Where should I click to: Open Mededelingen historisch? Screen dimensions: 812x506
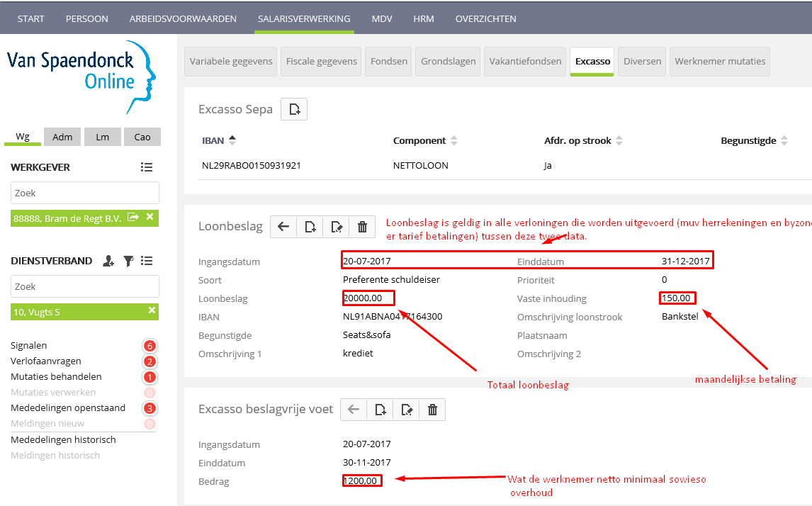click(63, 439)
